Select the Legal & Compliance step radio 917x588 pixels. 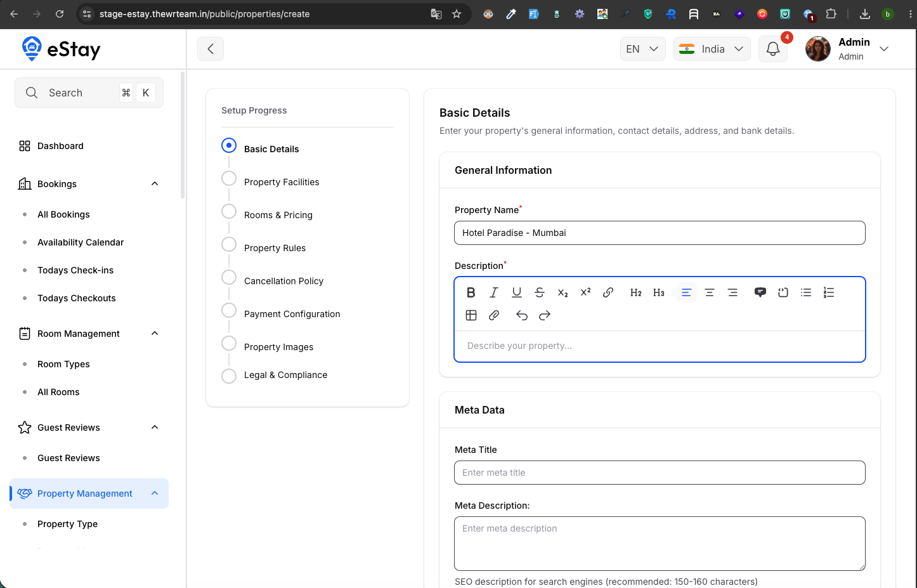pos(229,376)
